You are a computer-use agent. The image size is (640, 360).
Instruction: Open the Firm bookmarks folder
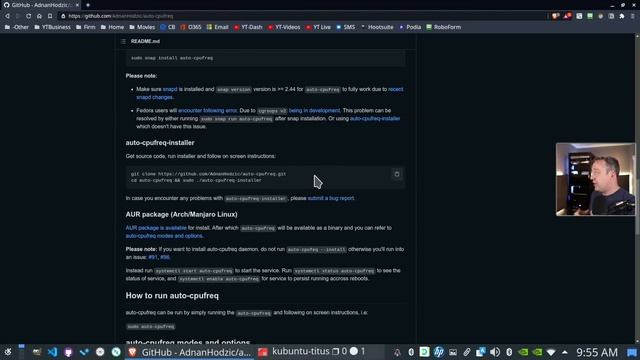(x=86, y=27)
